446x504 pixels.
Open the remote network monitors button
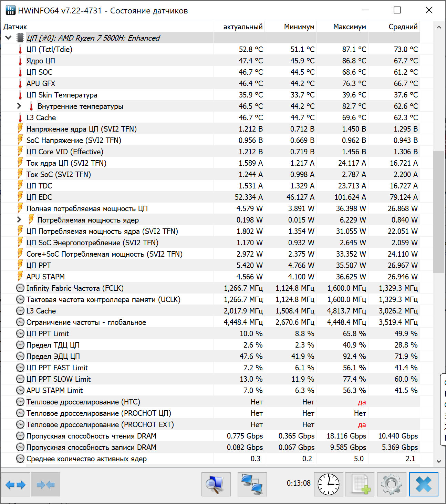point(252,485)
